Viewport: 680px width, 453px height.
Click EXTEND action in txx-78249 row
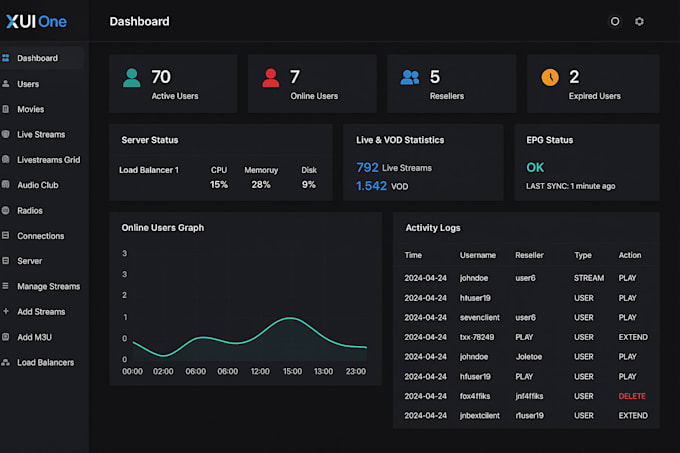coord(633,337)
